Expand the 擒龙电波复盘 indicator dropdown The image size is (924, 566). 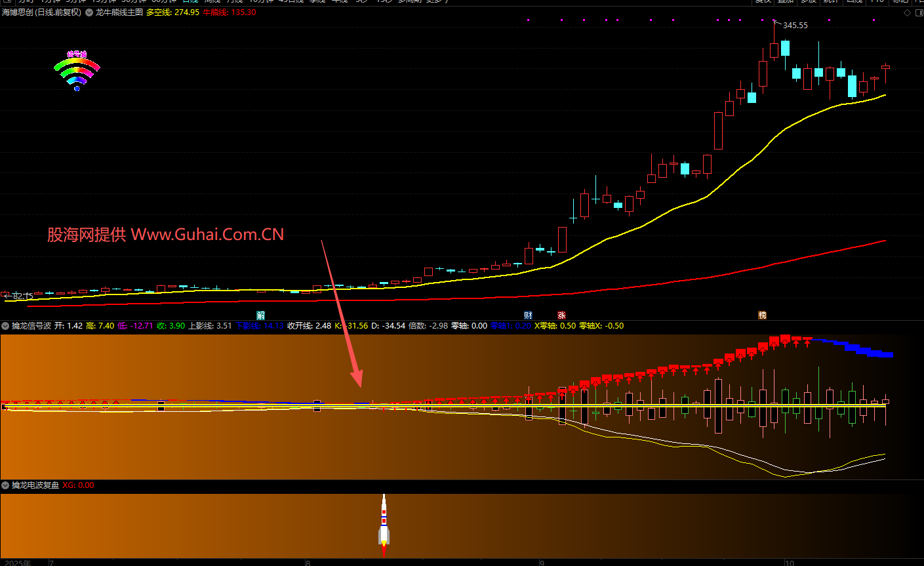5,485
